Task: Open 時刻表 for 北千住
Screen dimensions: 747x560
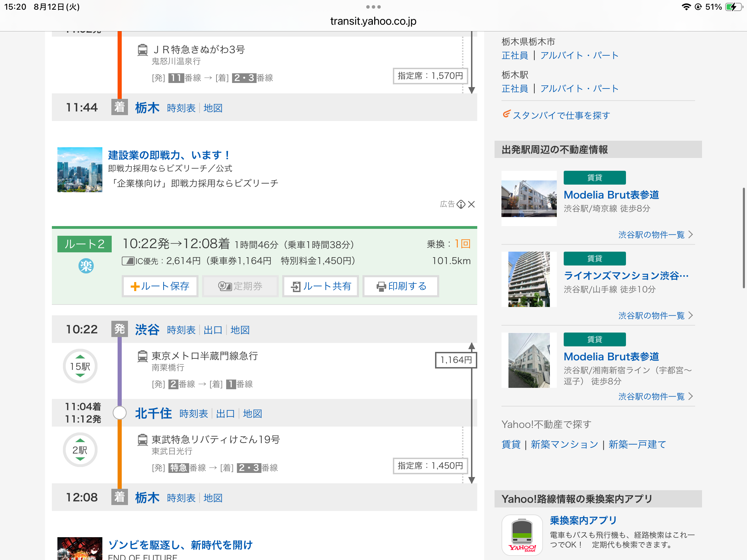Action: pyautogui.click(x=194, y=414)
